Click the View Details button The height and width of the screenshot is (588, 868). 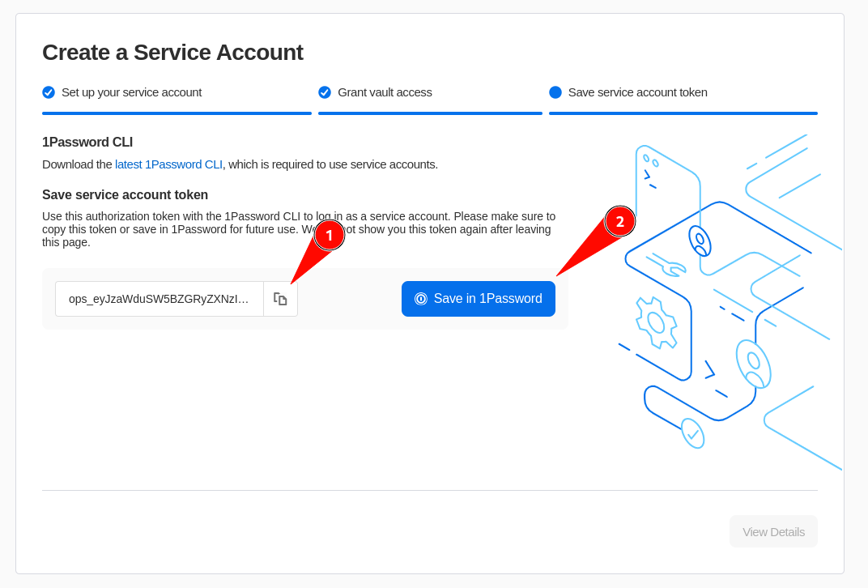[x=773, y=531]
